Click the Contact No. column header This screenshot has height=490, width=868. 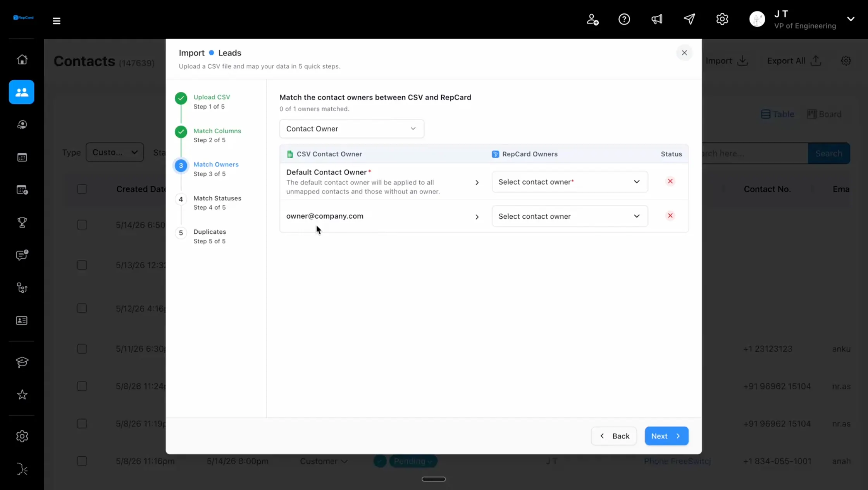point(767,189)
